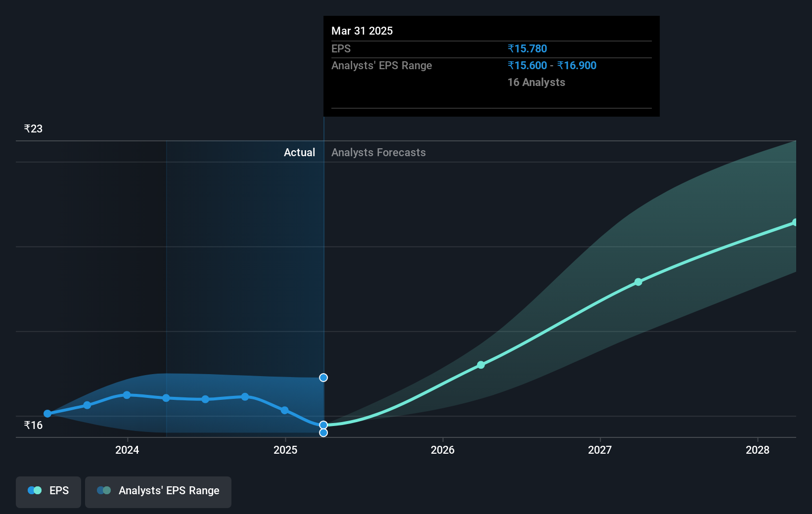Click the Analysts' EPS Range legend dots

tap(104, 490)
